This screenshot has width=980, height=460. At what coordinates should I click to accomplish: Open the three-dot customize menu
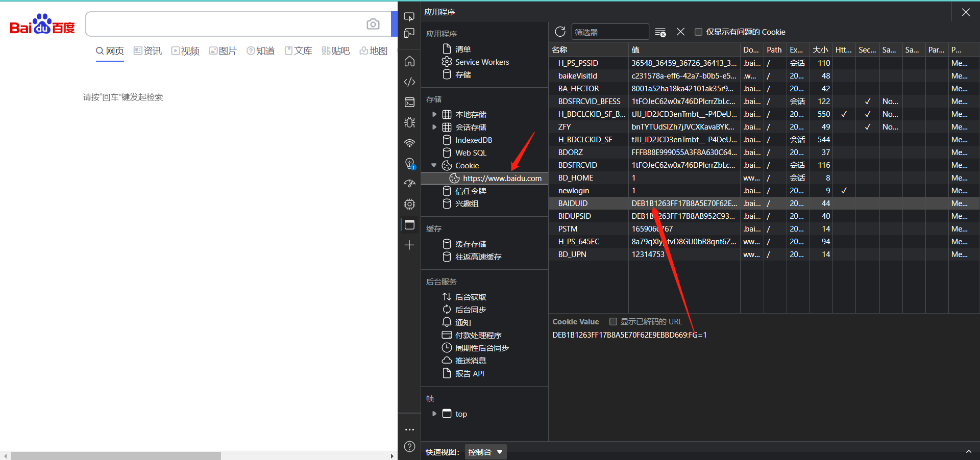pos(409,429)
